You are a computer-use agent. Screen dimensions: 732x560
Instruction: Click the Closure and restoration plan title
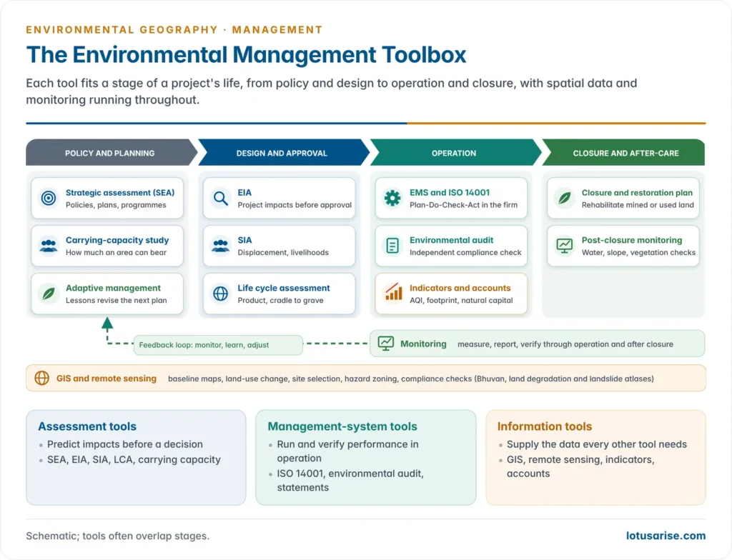637,193
